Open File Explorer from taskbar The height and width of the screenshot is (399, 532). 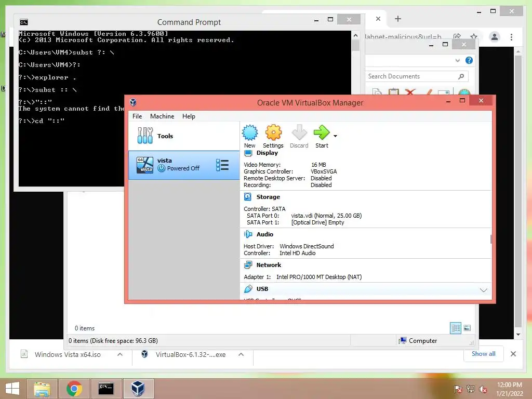(42, 389)
